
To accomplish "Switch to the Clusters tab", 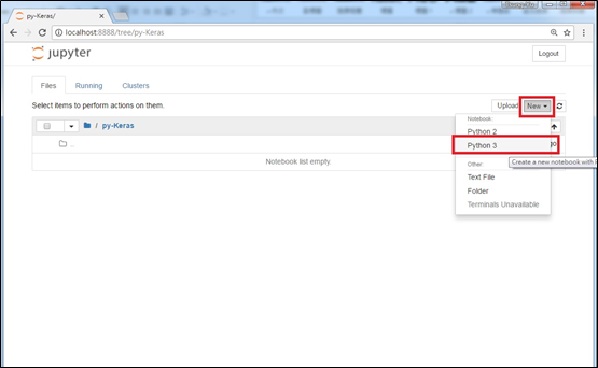I will [136, 86].
